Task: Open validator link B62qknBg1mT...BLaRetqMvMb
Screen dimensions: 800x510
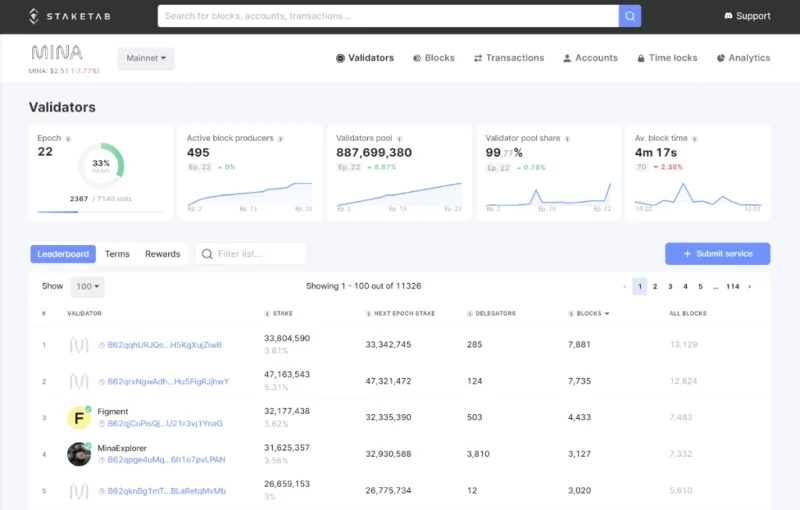Action: point(167,491)
